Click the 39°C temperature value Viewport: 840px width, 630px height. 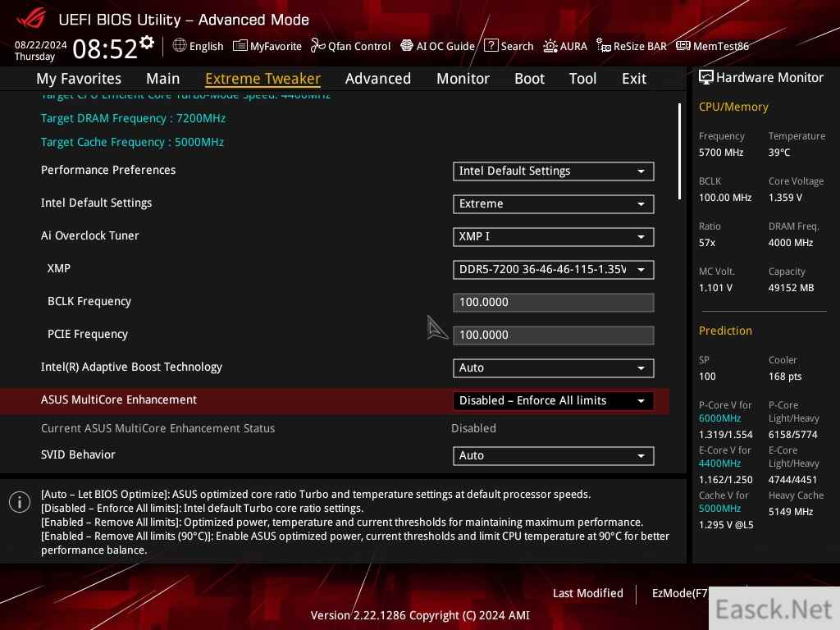point(779,152)
